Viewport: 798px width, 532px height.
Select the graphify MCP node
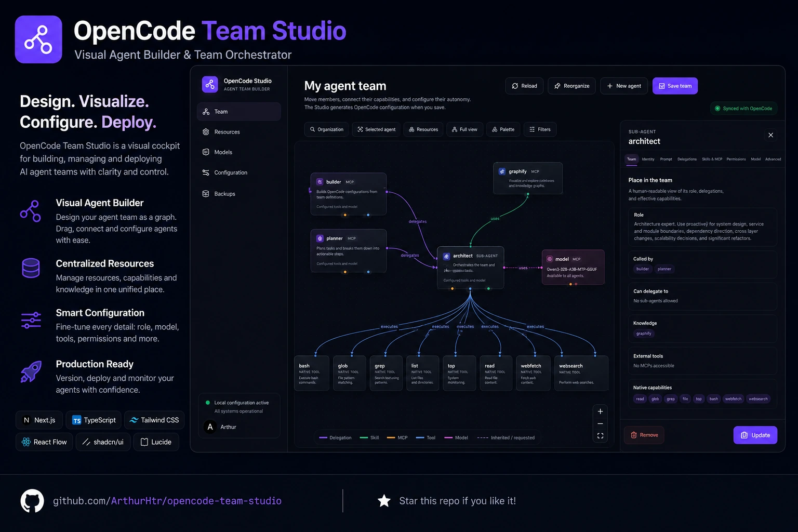(x=528, y=178)
